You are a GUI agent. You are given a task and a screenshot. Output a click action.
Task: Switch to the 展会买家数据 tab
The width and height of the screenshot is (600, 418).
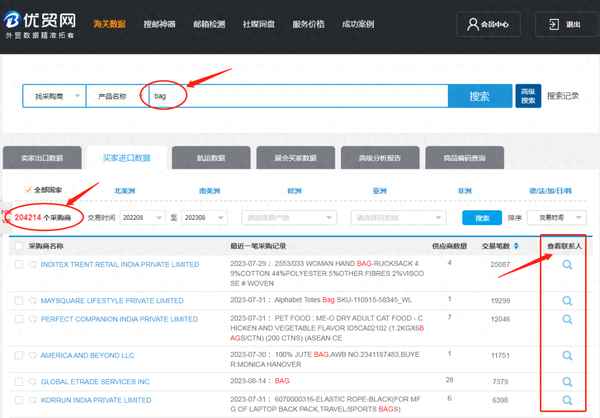click(x=296, y=158)
